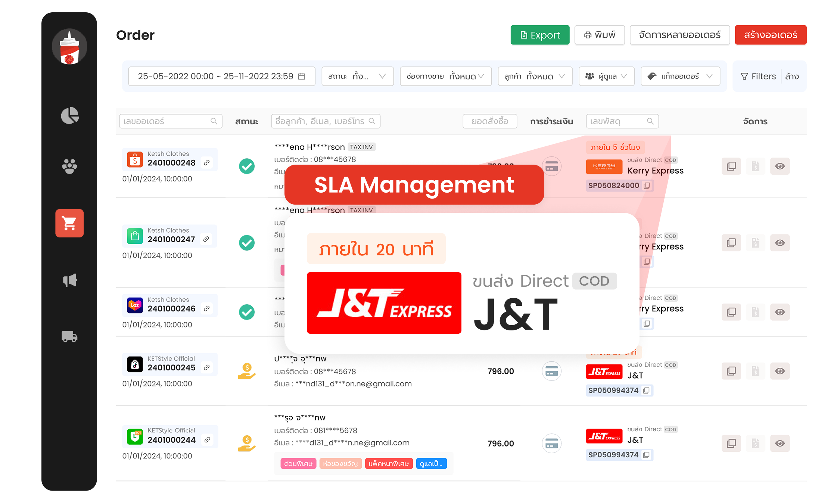View order 2401000248 with eye icon
Image resolution: width=840 pixels, height=504 pixels.
click(x=780, y=166)
